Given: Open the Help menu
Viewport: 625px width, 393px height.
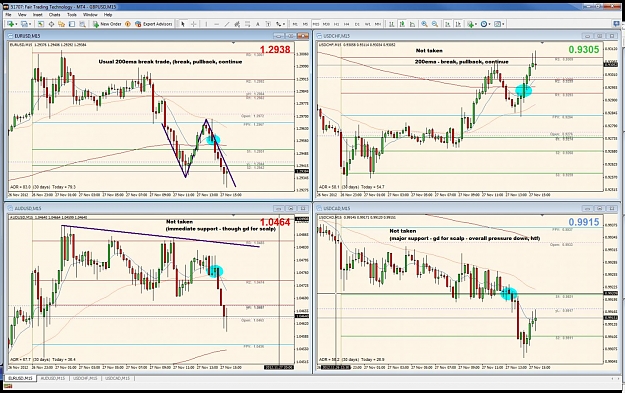Looking at the screenshot, I should click(108, 15).
